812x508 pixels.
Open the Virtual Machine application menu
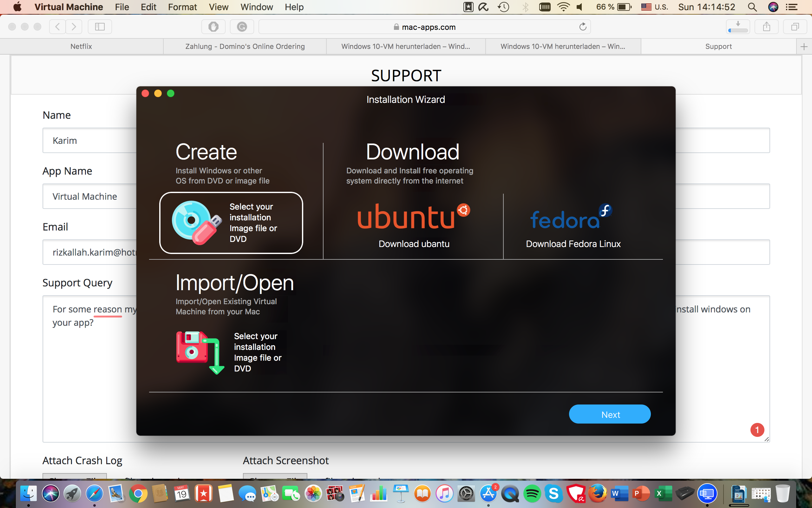(69, 7)
